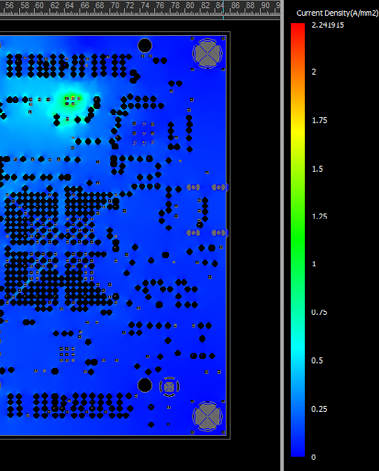Image resolution: width=379 pixels, height=471 pixels.
Task: Click ruler tick labeled 60
Action: (39, 6)
